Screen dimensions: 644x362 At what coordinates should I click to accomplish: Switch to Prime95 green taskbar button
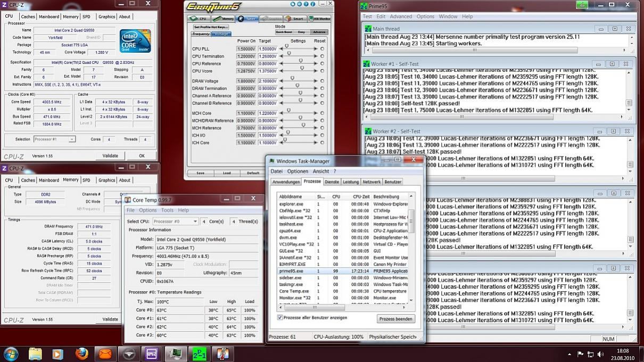(199, 353)
